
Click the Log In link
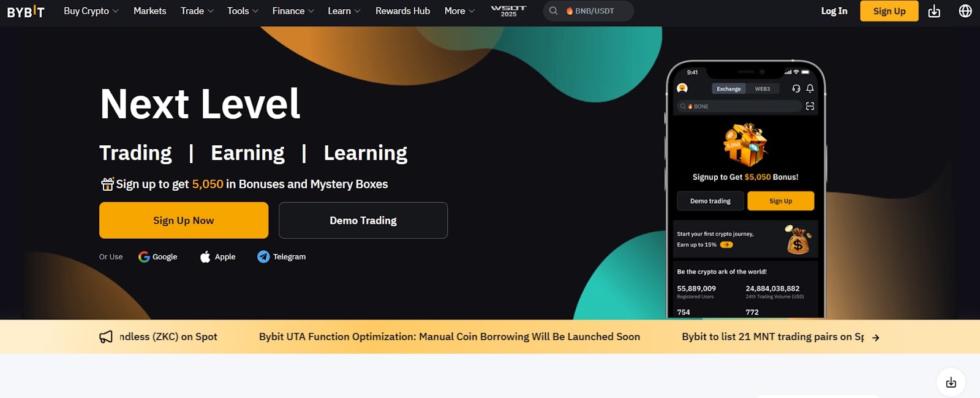tap(834, 11)
